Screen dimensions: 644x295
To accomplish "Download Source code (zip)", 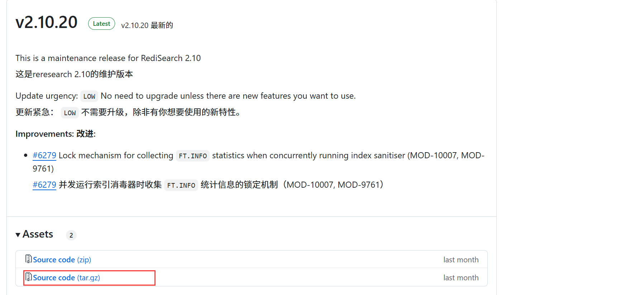I will (x=54, y=259).
